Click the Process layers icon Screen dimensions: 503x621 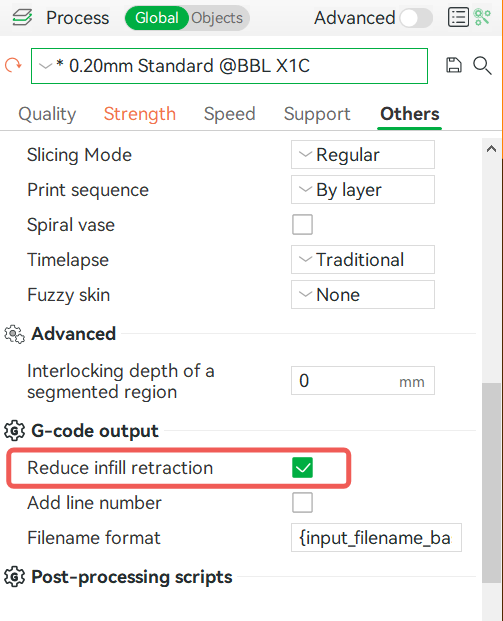click(x=22, y=18)
